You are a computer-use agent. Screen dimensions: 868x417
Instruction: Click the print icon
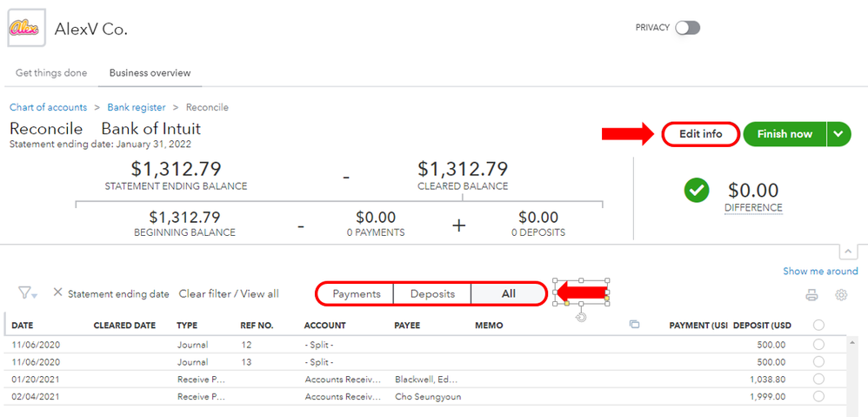pyautogui.click(x=811, y=295)
